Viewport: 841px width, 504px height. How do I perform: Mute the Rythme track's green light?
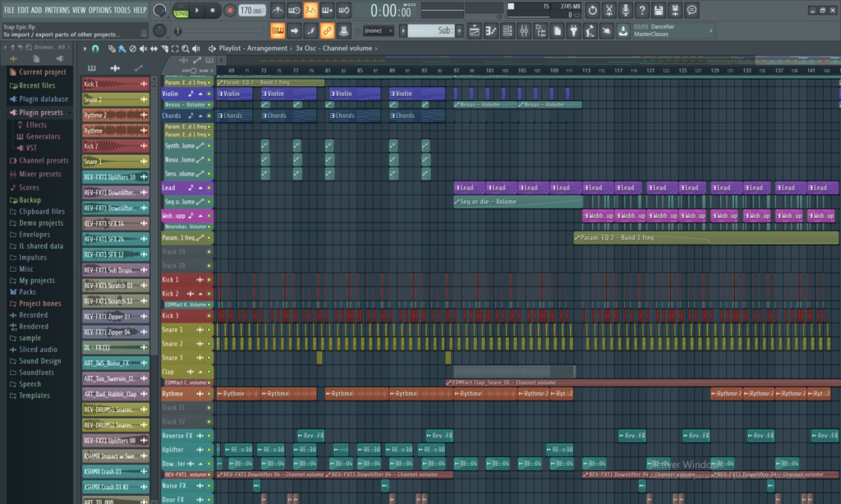(x=209, y=394)
